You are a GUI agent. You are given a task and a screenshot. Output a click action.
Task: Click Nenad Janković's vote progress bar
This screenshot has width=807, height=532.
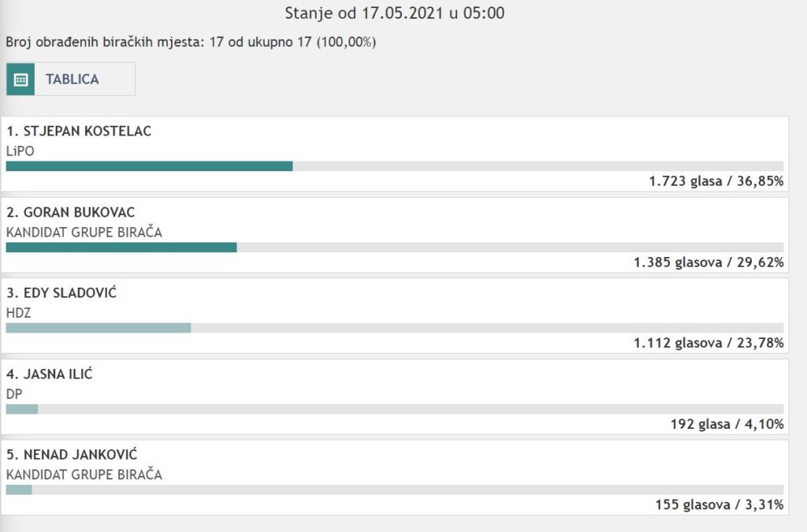point(19,489)
